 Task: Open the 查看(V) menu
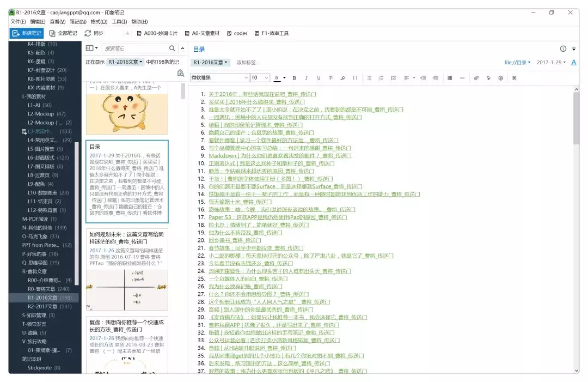(57, 21)
